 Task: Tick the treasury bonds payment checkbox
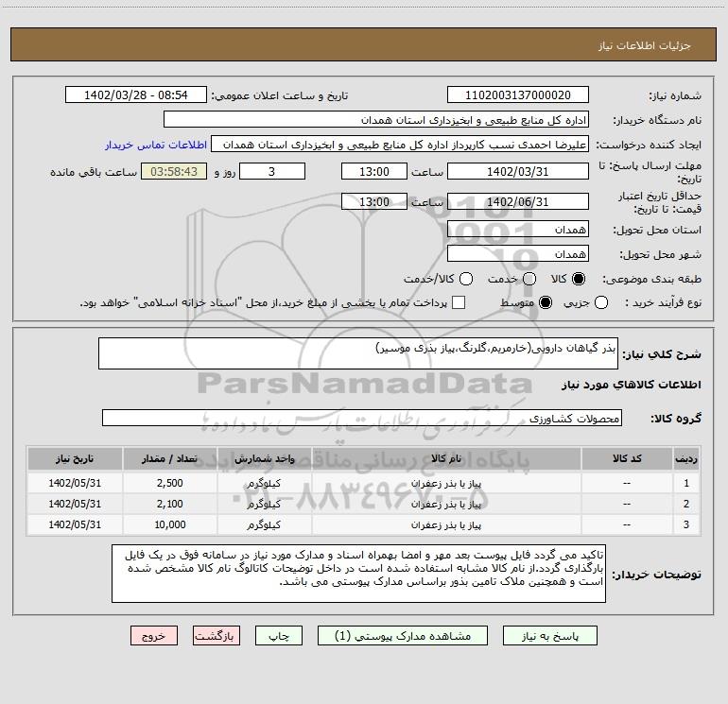[x=459, y=303]
